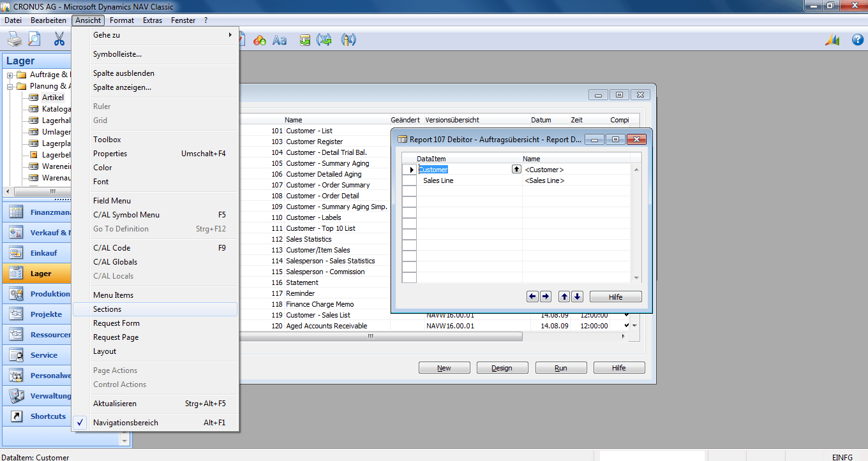Click the Lager navigation icon
The image size is (868, 461).
point(17,274)
